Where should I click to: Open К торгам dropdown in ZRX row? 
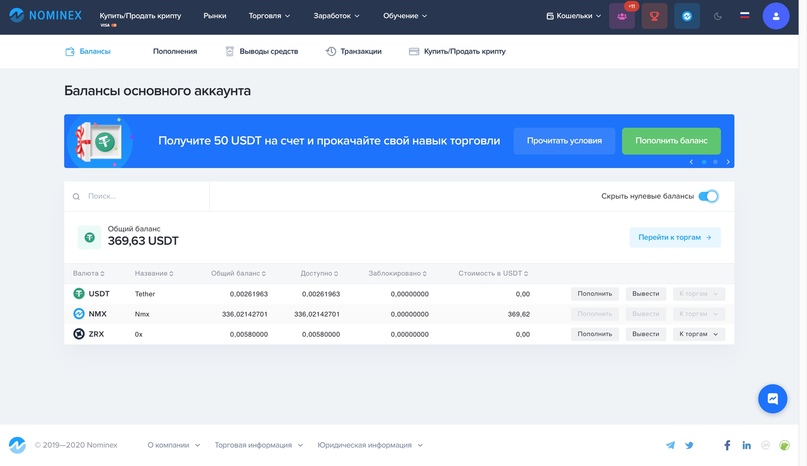[x=698, y=334]
